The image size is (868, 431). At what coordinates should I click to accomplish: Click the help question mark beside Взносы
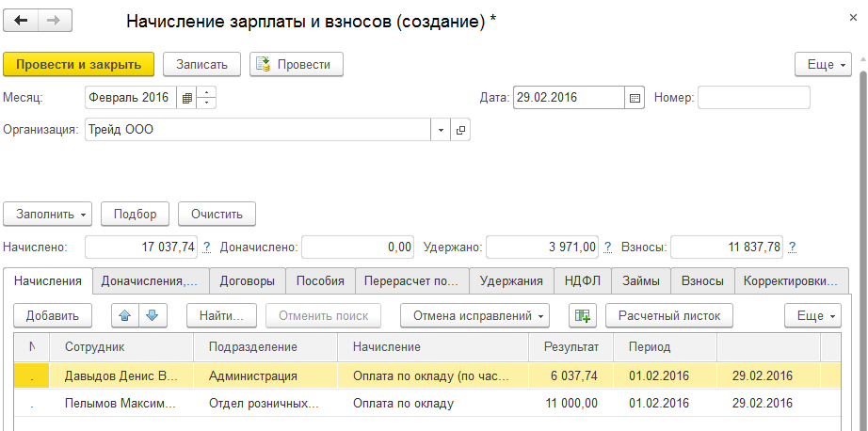coord(793,247)
